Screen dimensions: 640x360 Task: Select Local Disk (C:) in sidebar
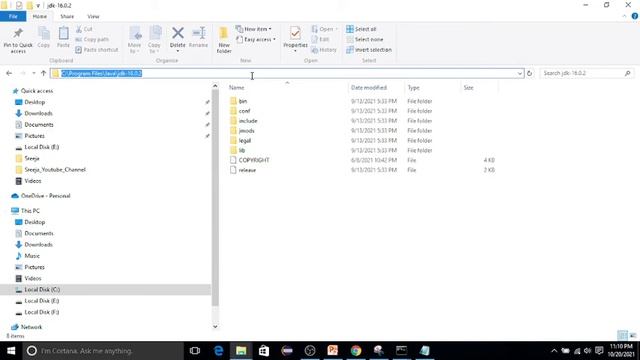click(42, 289)
